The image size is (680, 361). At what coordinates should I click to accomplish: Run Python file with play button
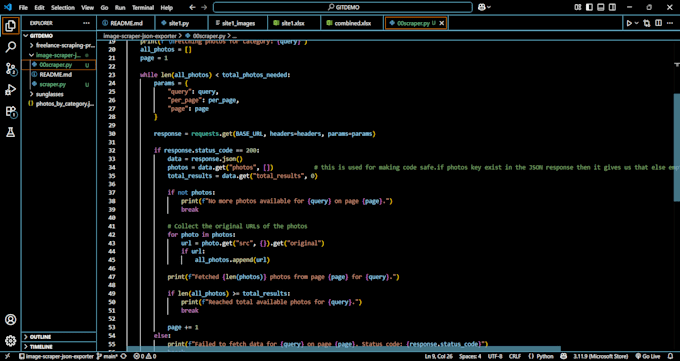click(629, 23)
